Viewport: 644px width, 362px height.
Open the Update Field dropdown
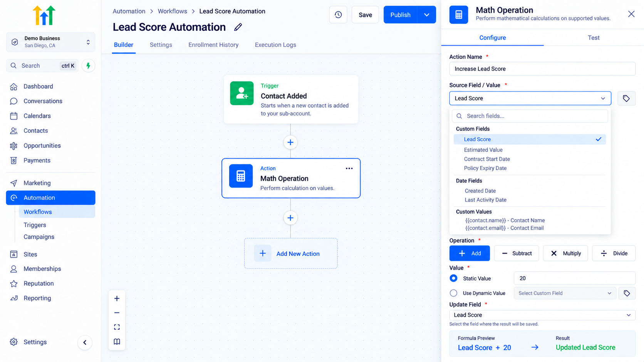click(x=542, y=315)
